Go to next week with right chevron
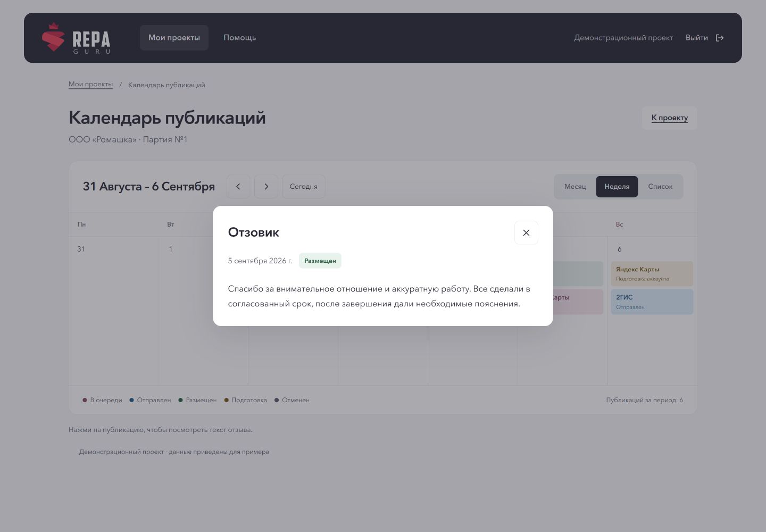The height and width of the screenshot is (532, 766). coord(266,187)
